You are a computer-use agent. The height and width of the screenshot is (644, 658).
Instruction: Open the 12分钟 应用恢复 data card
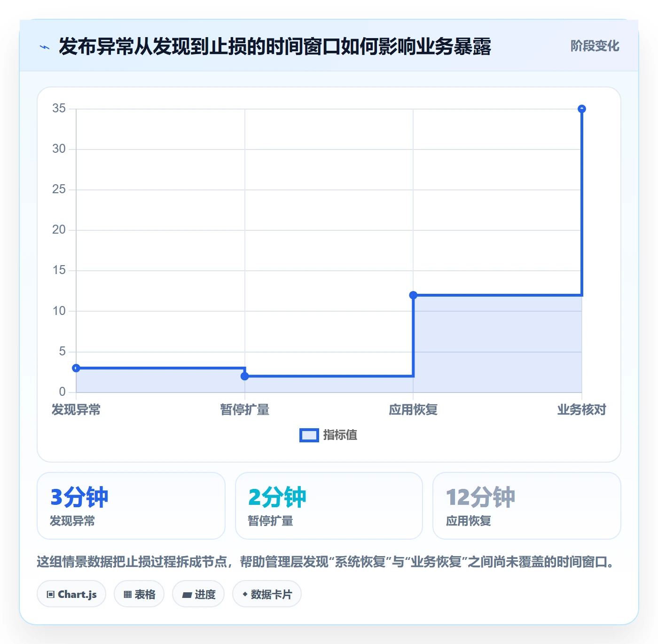(x=527, y=506)
